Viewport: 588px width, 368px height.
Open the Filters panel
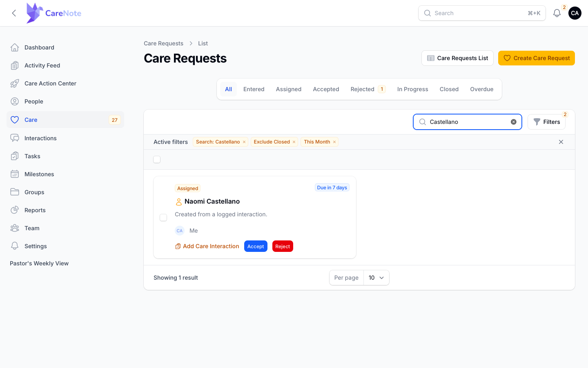pyautogui.click(x=546, y=122)
